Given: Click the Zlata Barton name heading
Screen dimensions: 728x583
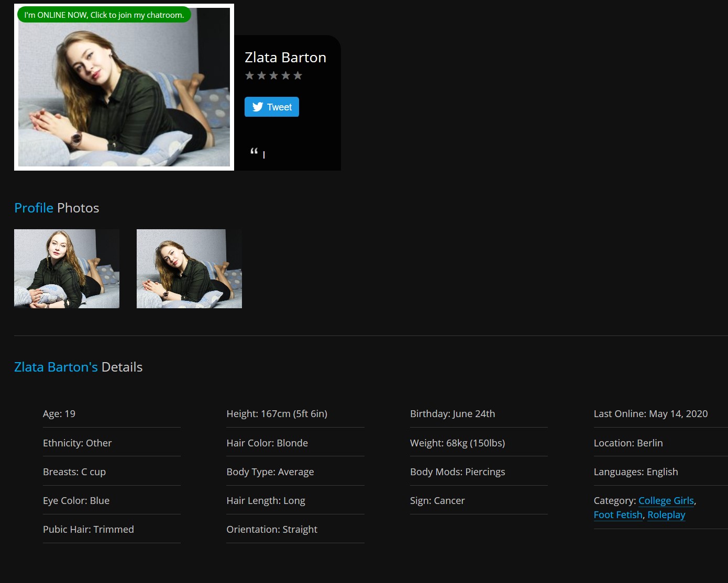Looking at the screenshot, I should click(285, 58).
